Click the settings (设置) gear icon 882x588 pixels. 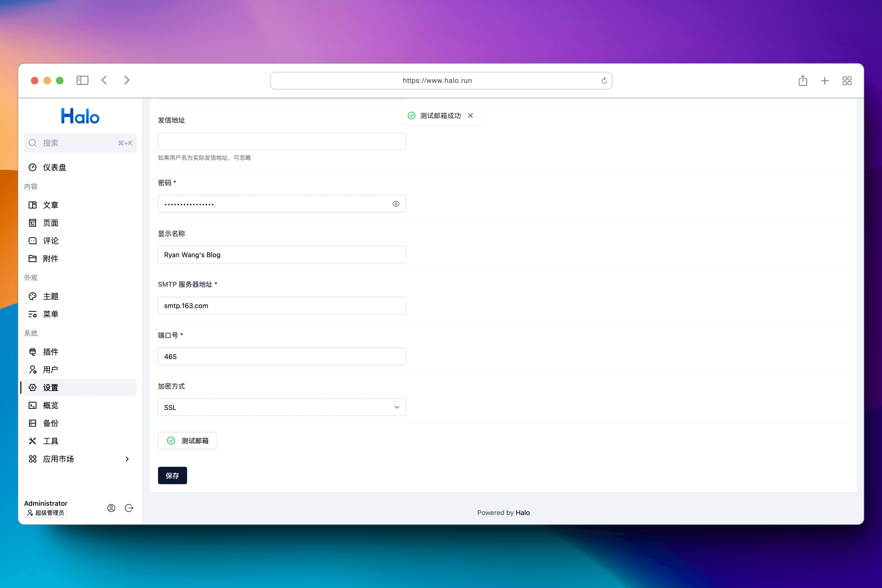click(33, 387)
